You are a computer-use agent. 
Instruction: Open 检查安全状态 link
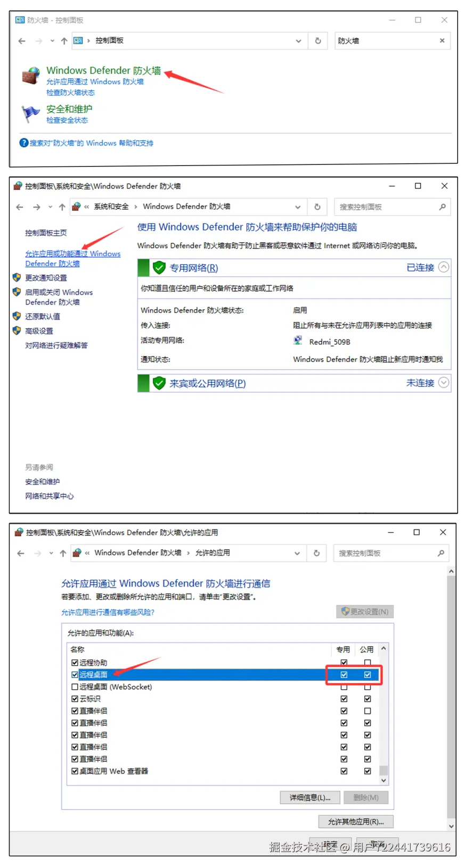click(67, 120)
